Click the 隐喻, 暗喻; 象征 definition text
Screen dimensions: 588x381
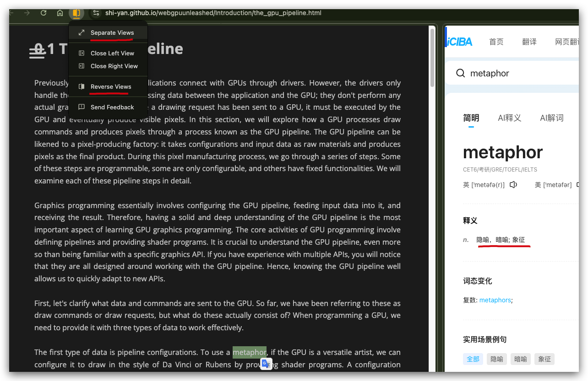[501, 240]
